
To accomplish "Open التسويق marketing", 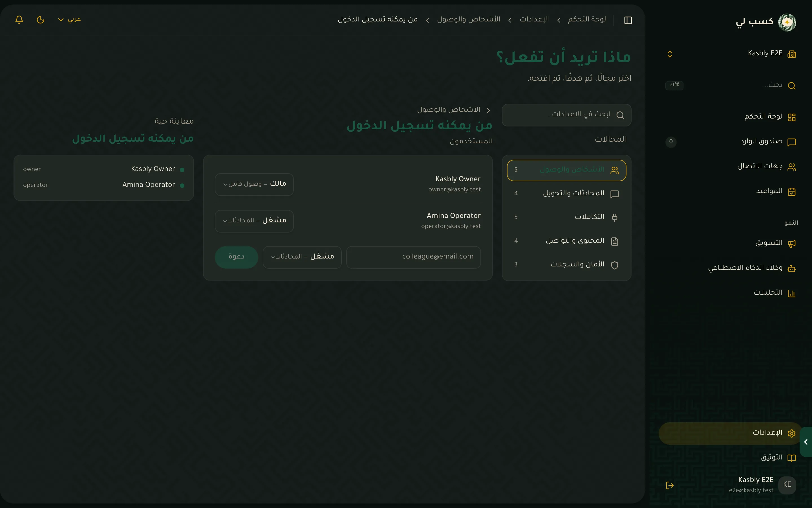I will pyautogui.click(x=731, y=243).
